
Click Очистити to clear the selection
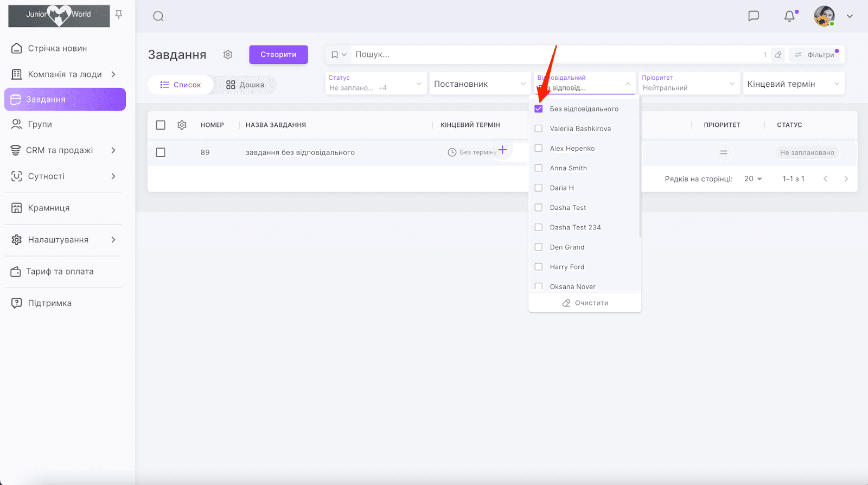point(585,303)
